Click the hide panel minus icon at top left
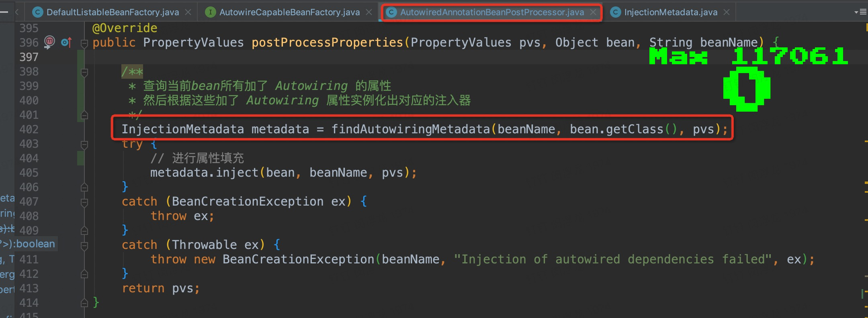868x318 pixels. (x=4, y=12)
